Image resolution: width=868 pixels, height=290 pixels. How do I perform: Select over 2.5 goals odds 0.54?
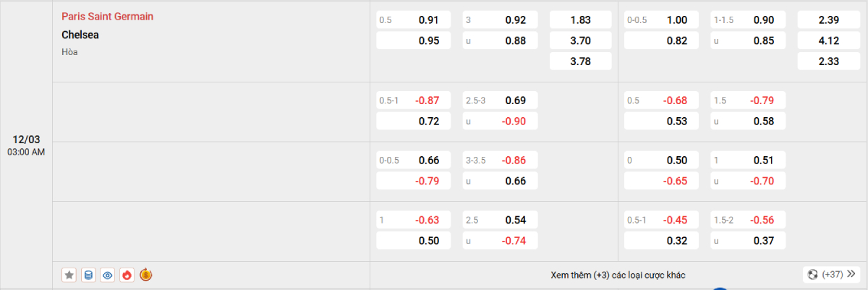(x=500, y=220)
